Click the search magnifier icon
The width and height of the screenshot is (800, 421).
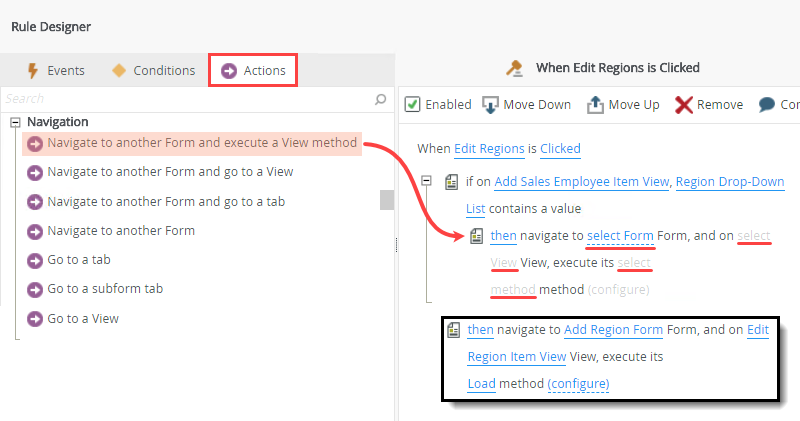click(x=380, y=99)
